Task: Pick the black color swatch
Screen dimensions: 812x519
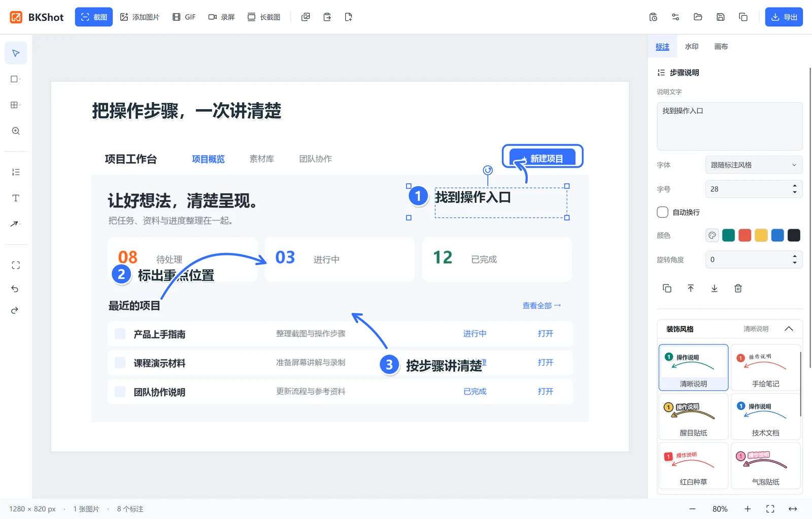Action: pos(794,235)
